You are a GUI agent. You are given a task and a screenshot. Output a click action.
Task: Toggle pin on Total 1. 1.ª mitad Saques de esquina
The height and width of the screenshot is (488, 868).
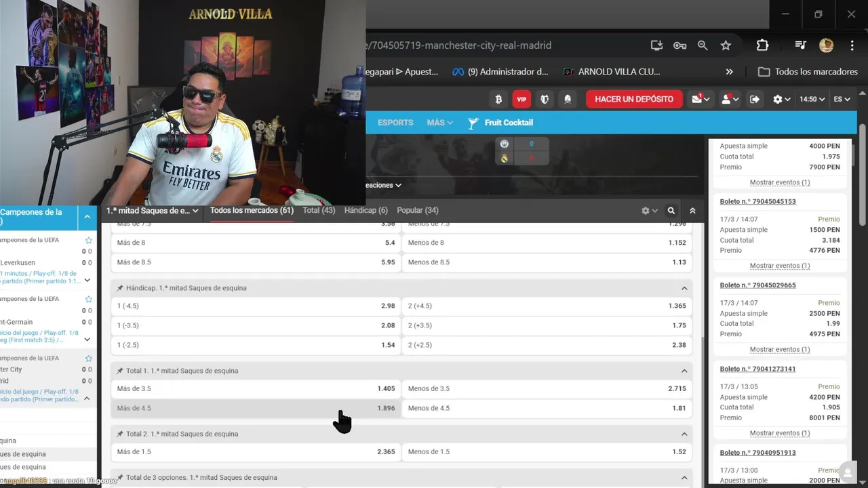[x=120, y=371]
